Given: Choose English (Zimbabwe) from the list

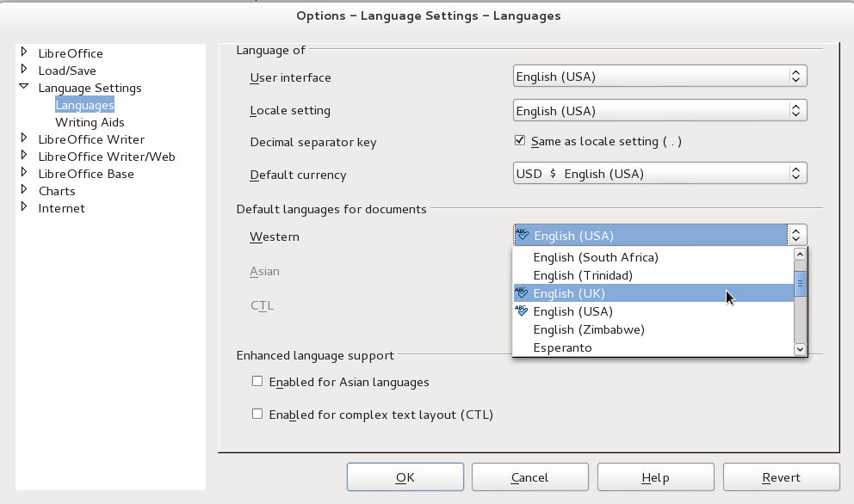Looking at the screenshot, I should 653,329.
